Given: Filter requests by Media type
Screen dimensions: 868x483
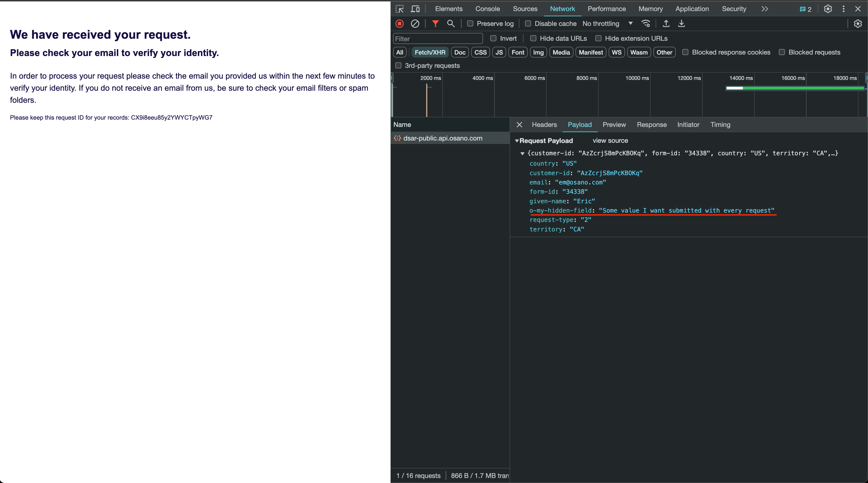Looking at the screenshot, I should click(561, 52).
